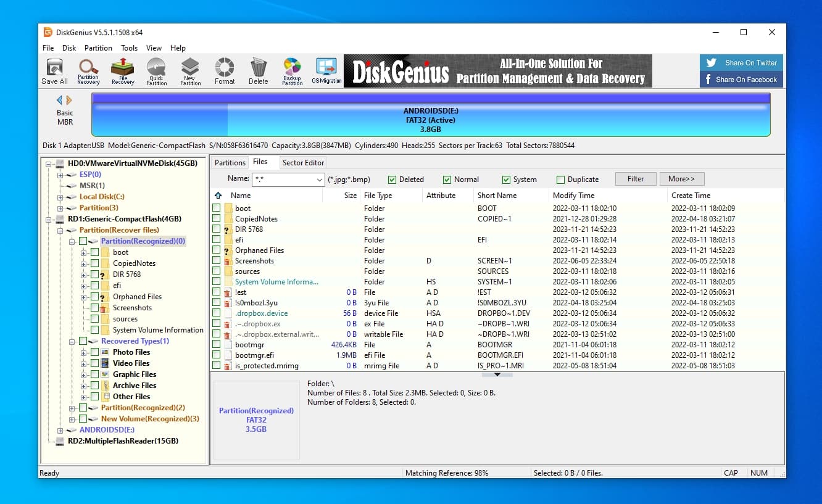Screen dimensions: 822x504
Task: Check the Photo Files box in the tree
Action: tap(94, 352)
